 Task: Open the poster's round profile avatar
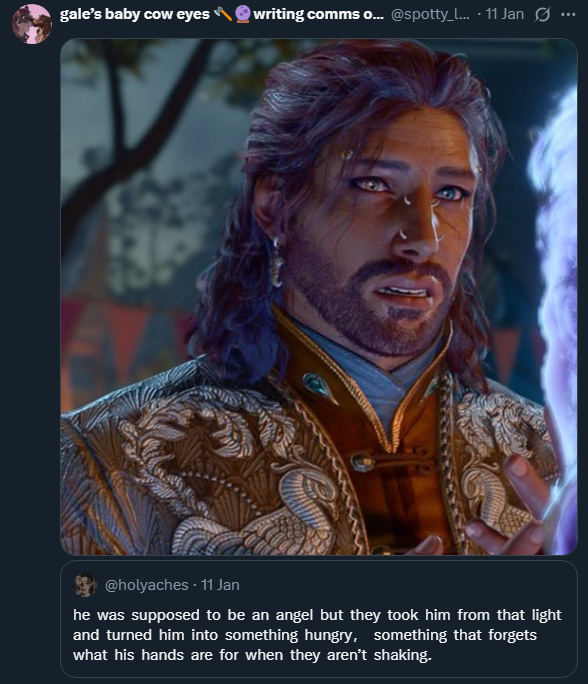32,24
